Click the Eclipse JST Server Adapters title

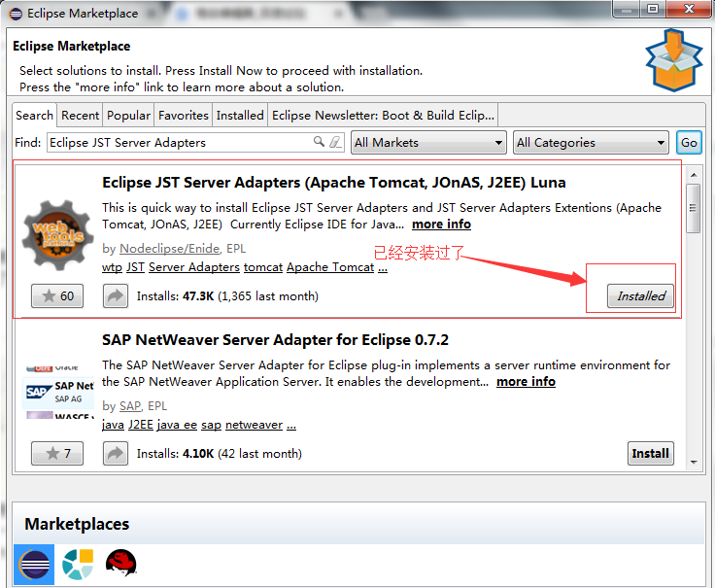pyautogui.click(x=334, y=183)
